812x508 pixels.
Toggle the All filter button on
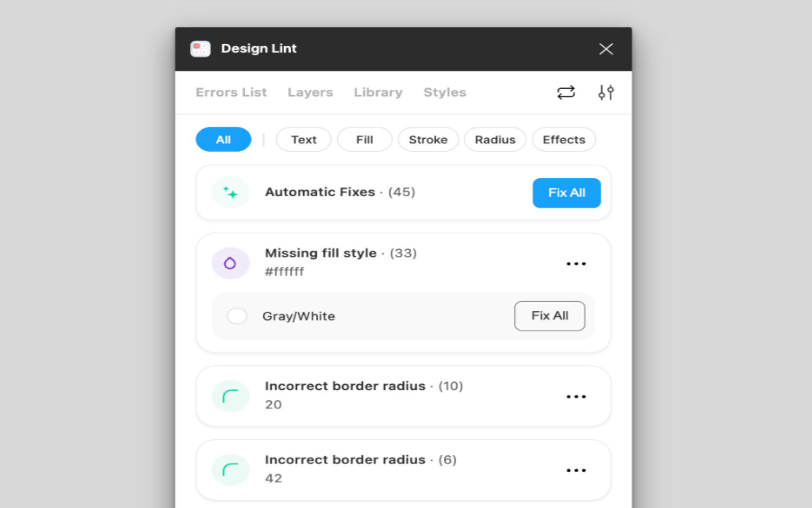click(223, 139)
